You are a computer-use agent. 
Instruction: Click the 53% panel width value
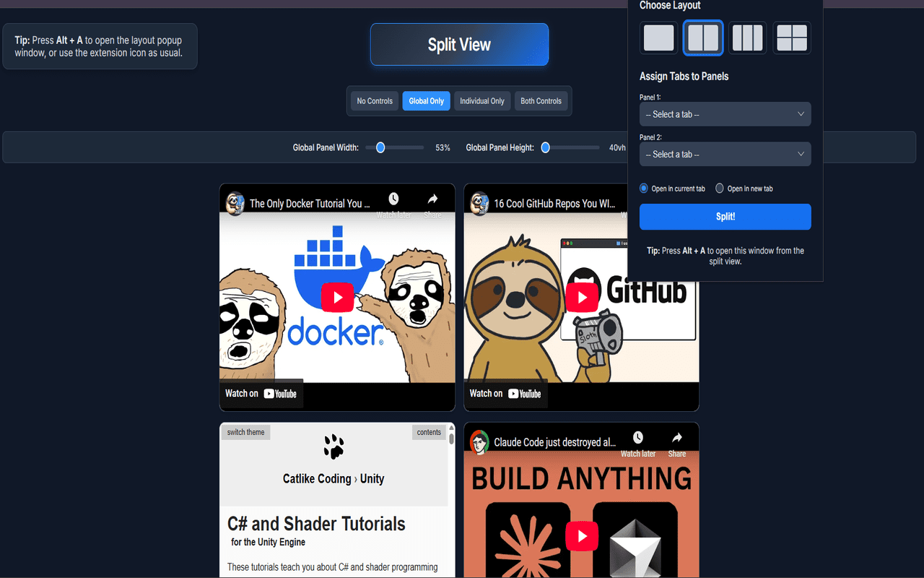pyautogui.click(x=443, y=147)
